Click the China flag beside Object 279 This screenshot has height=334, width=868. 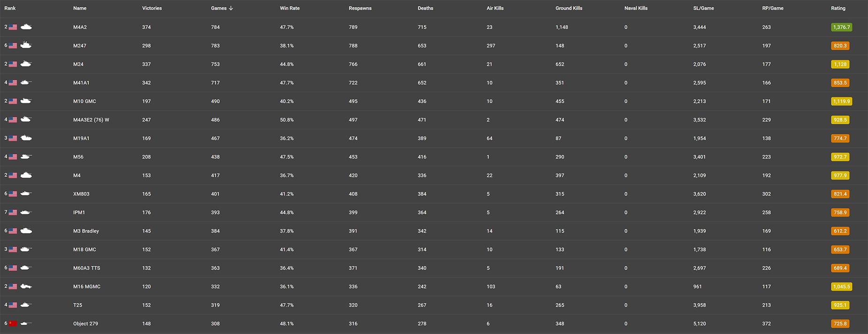13,324
